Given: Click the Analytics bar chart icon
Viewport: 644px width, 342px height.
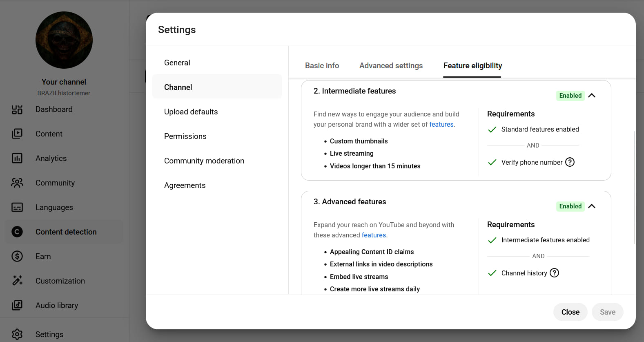Looking at the screenshot, I should [x=17, y=158].
